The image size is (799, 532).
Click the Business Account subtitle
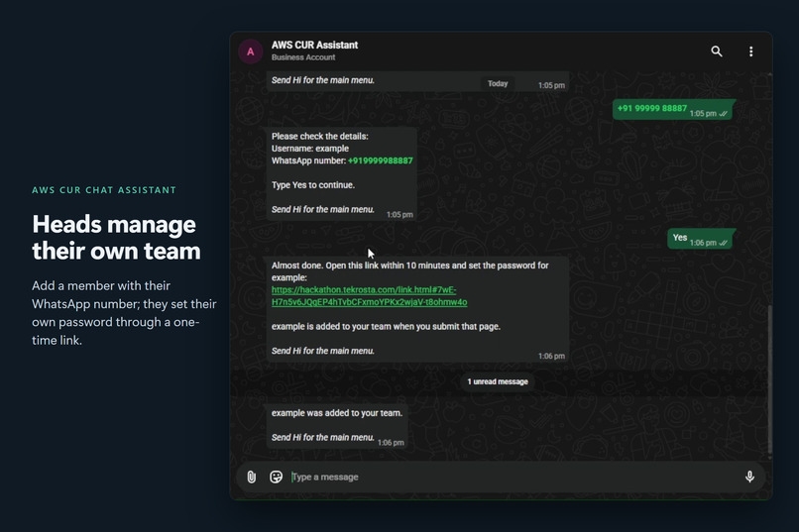pyautogui.click(x=303, y=57)
